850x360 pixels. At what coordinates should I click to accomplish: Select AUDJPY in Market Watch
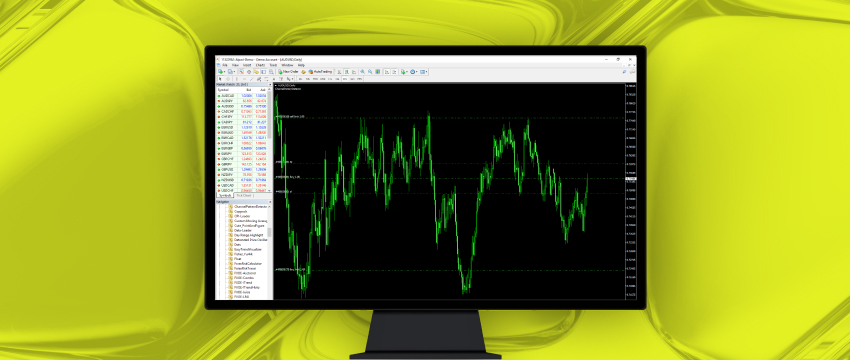coord(244,101)
